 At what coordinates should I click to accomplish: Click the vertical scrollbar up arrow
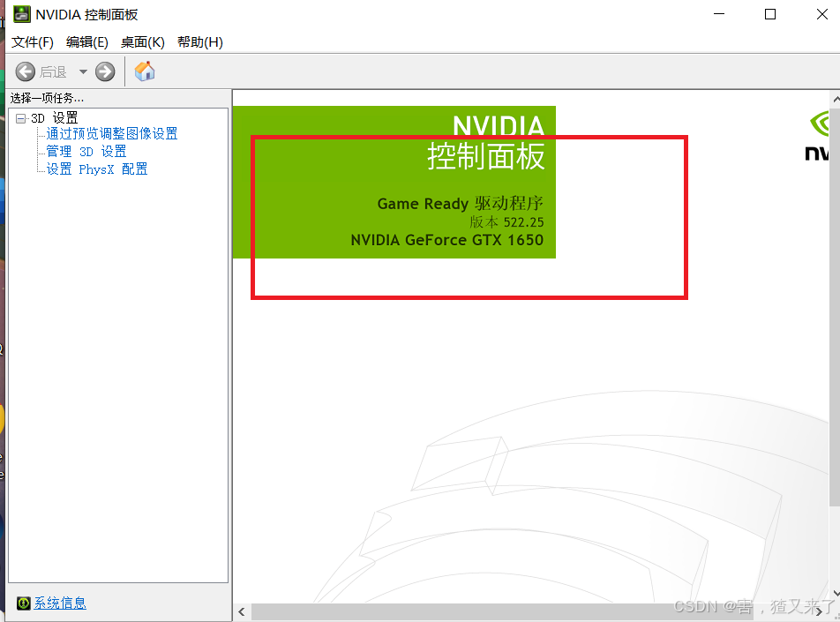click(x=836, y=99)
